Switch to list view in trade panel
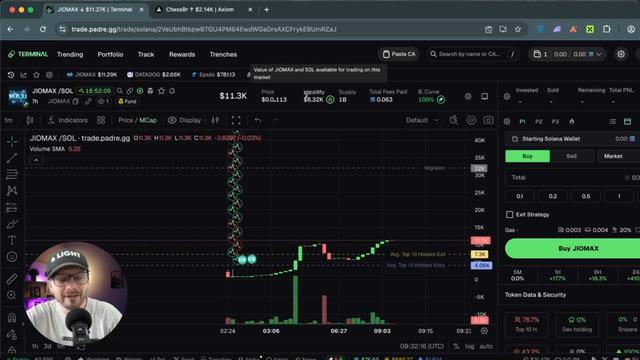Viewport: 640px width, 360px height. tap(613, 121)
